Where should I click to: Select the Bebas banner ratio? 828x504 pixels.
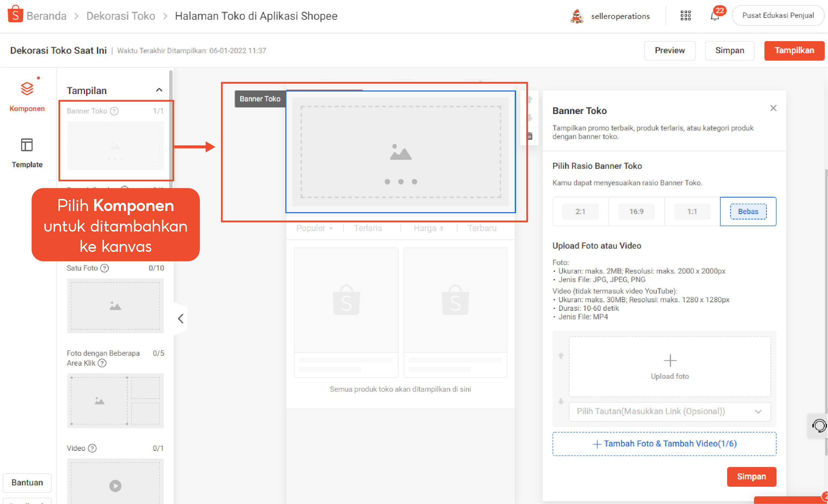click(748, 212)
